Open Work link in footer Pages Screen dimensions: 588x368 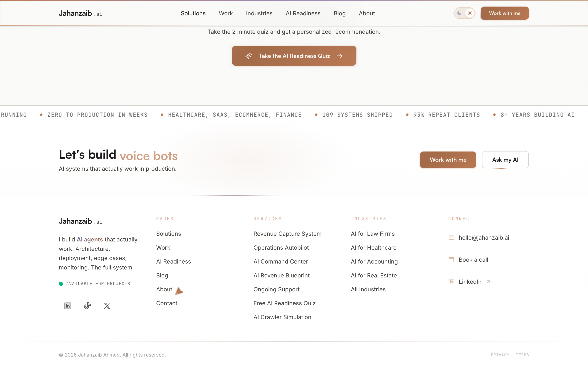pyautogui.click(x=163, y=248)
